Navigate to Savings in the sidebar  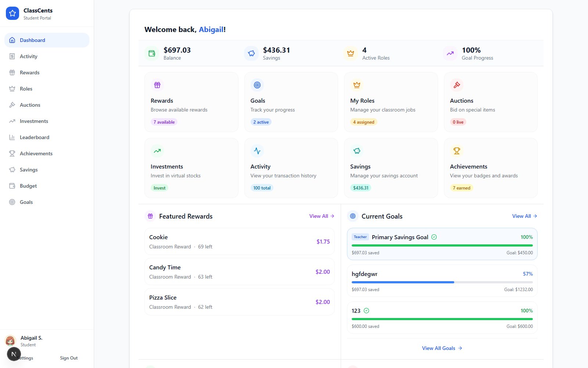tap(47, 170)
